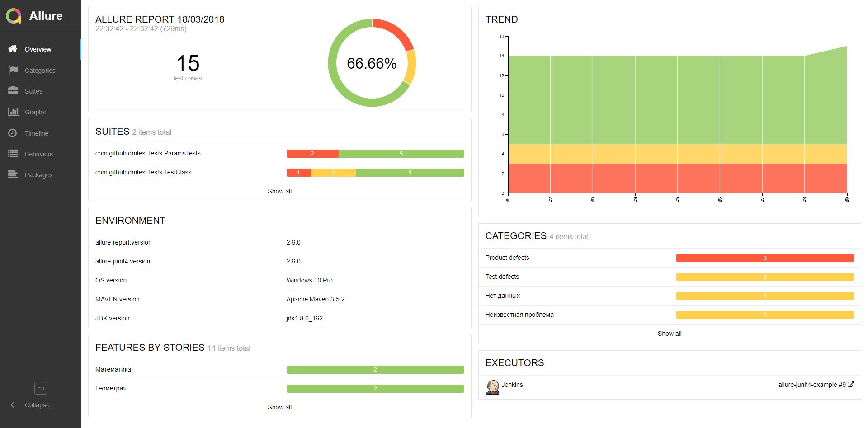Click the green Геометрия bar
868x428 pixels.
click(375, 389)
